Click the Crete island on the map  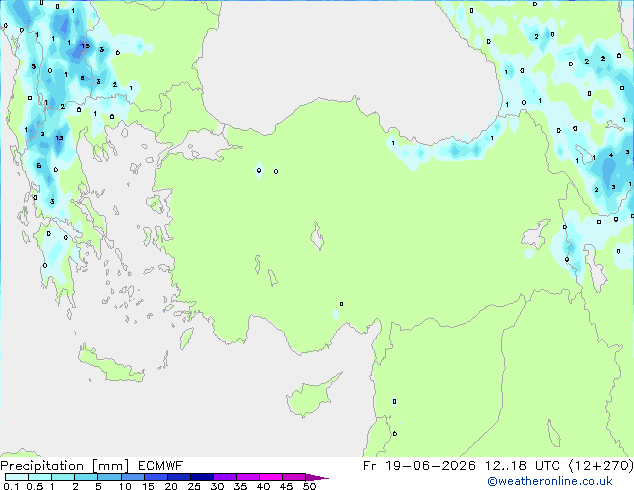coord(109,366)
